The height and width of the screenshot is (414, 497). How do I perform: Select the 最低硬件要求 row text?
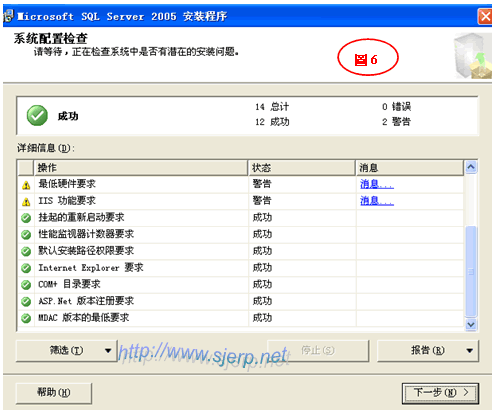67,184
